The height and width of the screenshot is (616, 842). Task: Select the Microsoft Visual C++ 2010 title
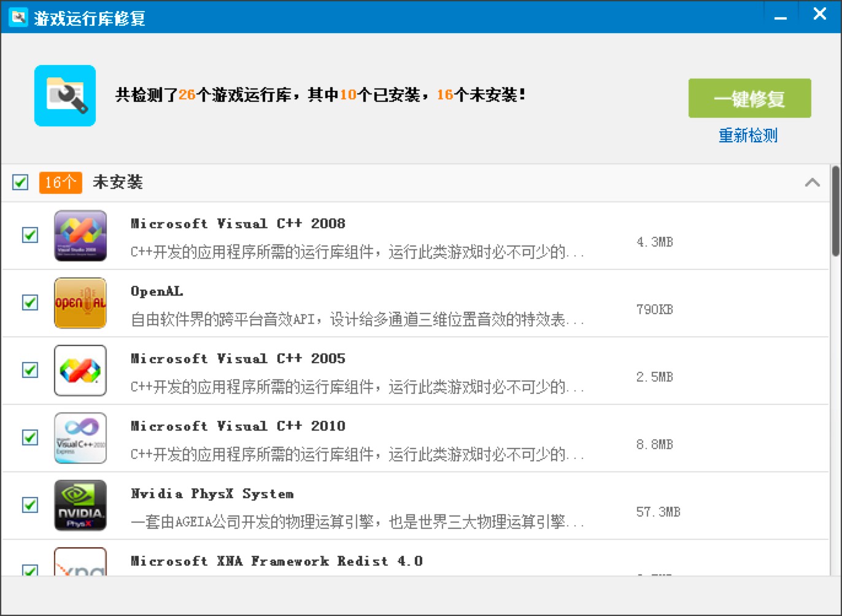[x=238, y=426]
